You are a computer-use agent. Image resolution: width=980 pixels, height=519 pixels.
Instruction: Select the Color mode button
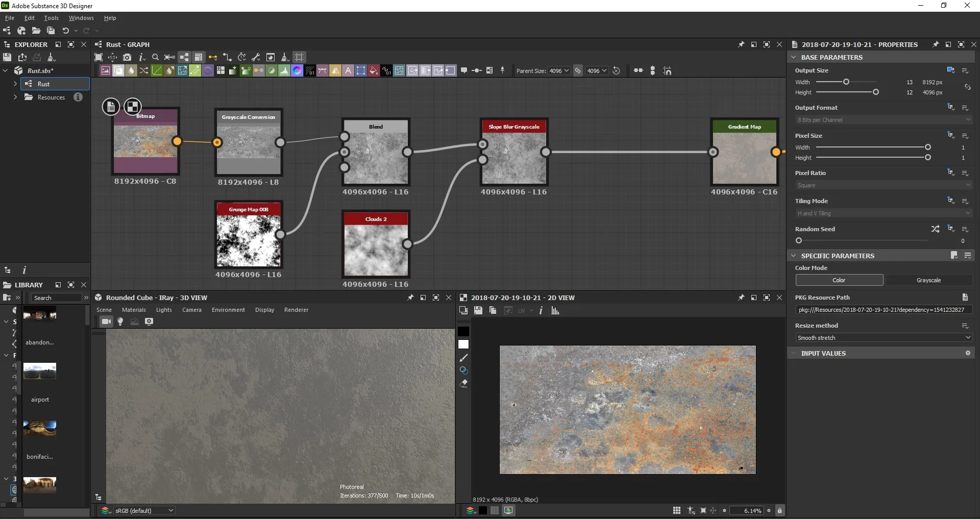pos(839,280)
